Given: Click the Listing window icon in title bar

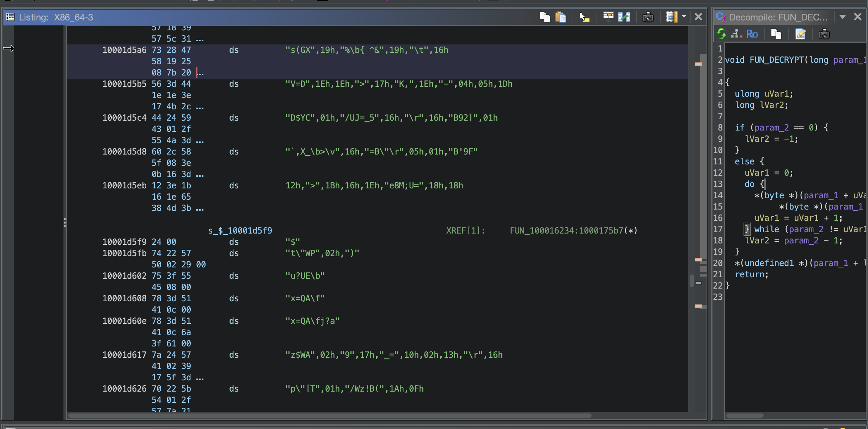Looking at the screenshot, I should (11, 17).
